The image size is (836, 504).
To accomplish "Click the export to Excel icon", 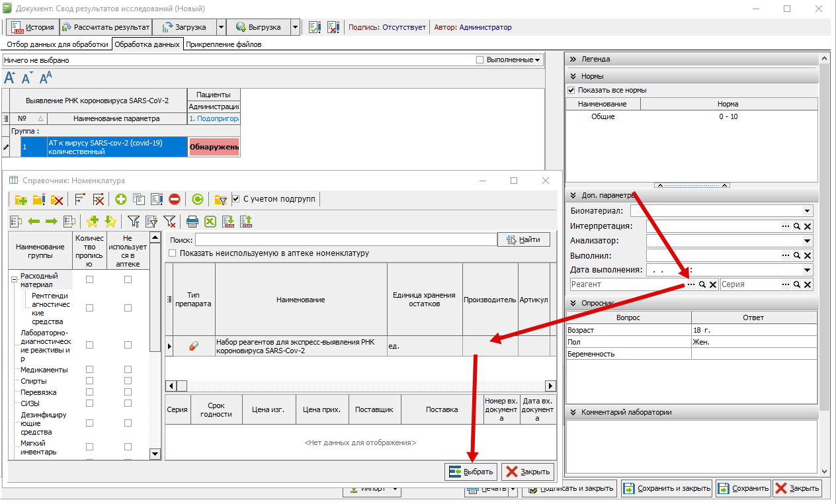I will [x=210, y=222].
